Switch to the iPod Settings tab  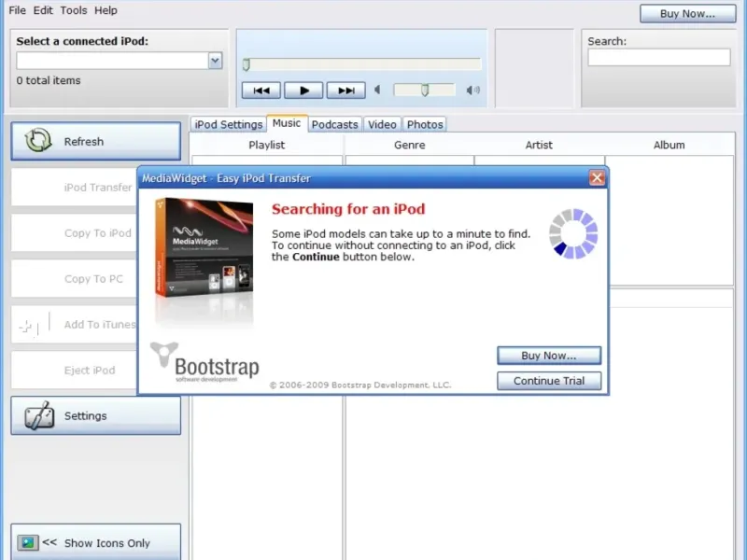[228, 124]
